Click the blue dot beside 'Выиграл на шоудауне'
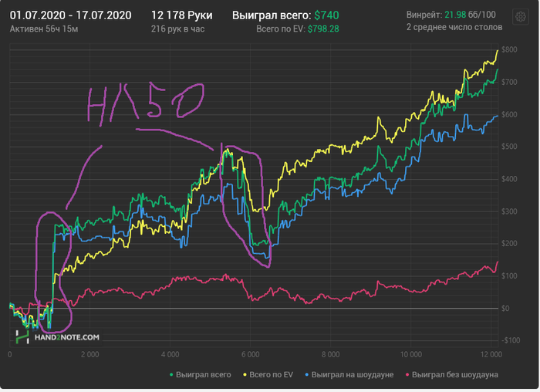The width and height of the screenshot is (540, 392). pos(306,375)
